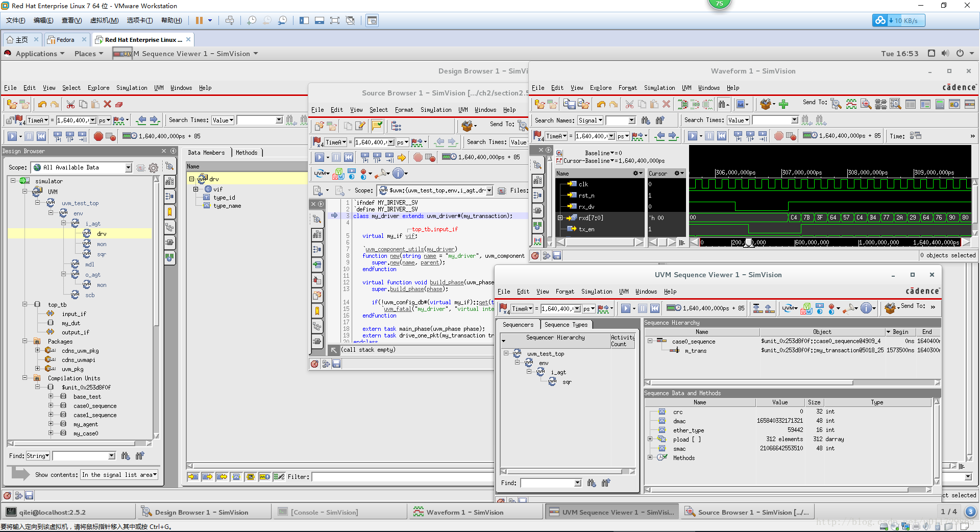Viewport: 980px width, 532px height.
Task: Click the blue info icon in Source Browser toolbar
Action: (398, 174)
